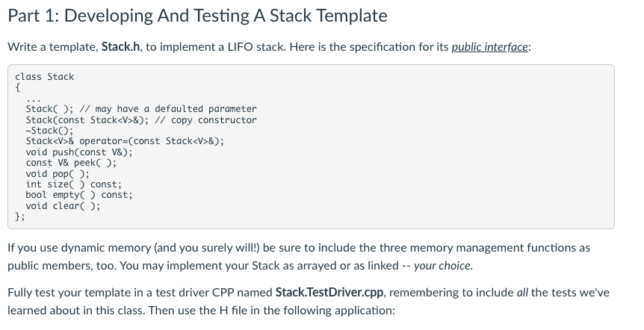Click the empty area inside the code box
Image resolution: width=644 pixels, height=330 pixels.
[x=448, y=172]
